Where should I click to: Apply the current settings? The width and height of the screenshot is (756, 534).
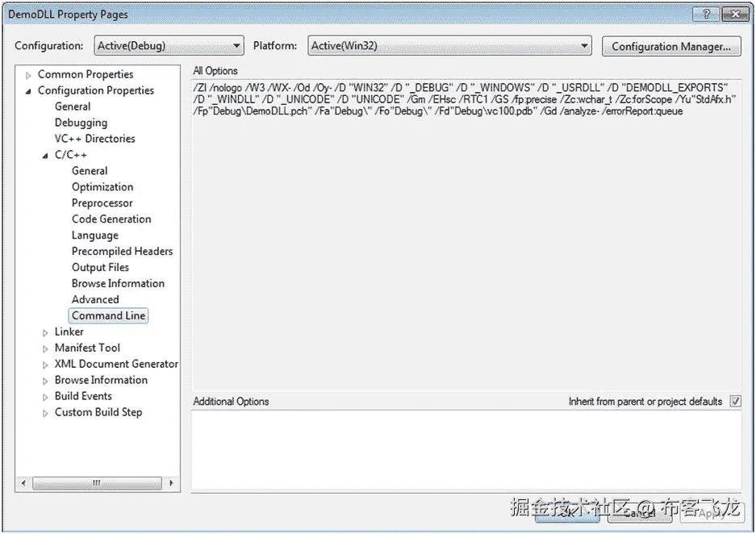[x=713, y=513]
